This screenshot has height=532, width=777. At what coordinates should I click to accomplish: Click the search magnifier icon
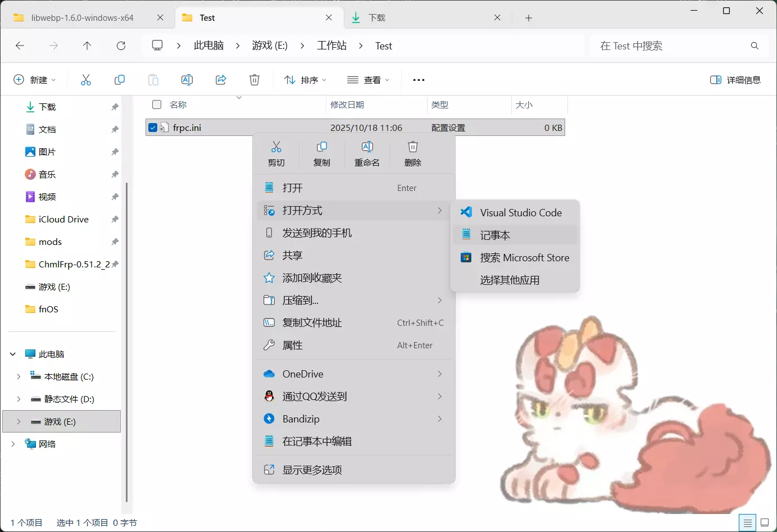click(755, 46)
